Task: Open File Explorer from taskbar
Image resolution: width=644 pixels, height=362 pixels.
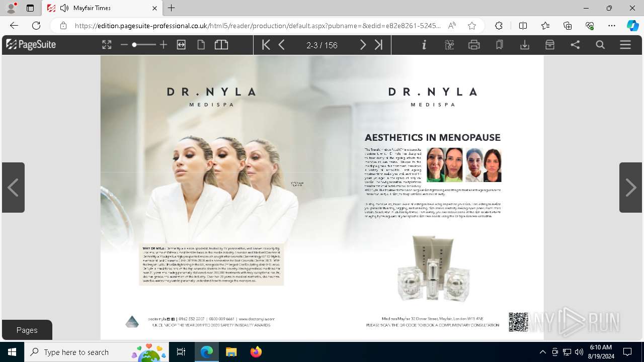Action: coord(231,352)
